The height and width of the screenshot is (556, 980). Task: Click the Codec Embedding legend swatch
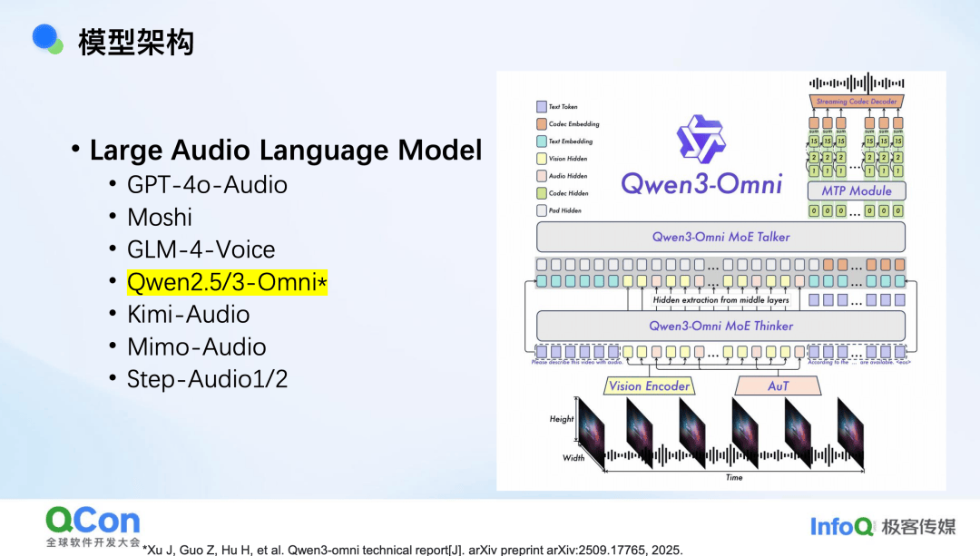coord(541,123)
